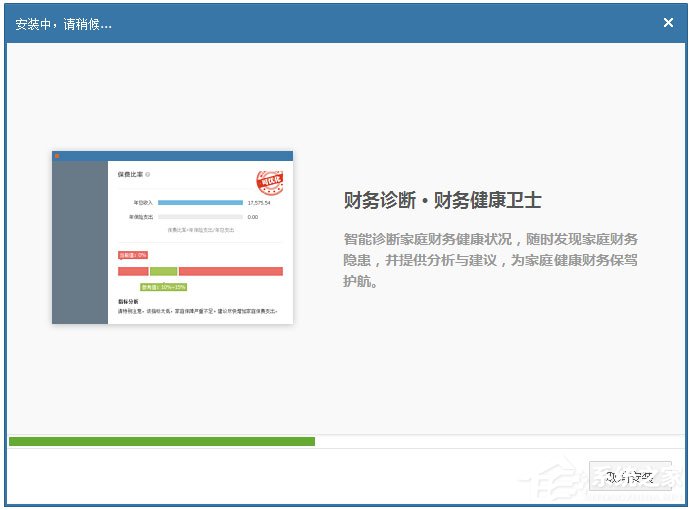
Task: Click the title text 安装中，请稍候…
Action: (64, 24)
